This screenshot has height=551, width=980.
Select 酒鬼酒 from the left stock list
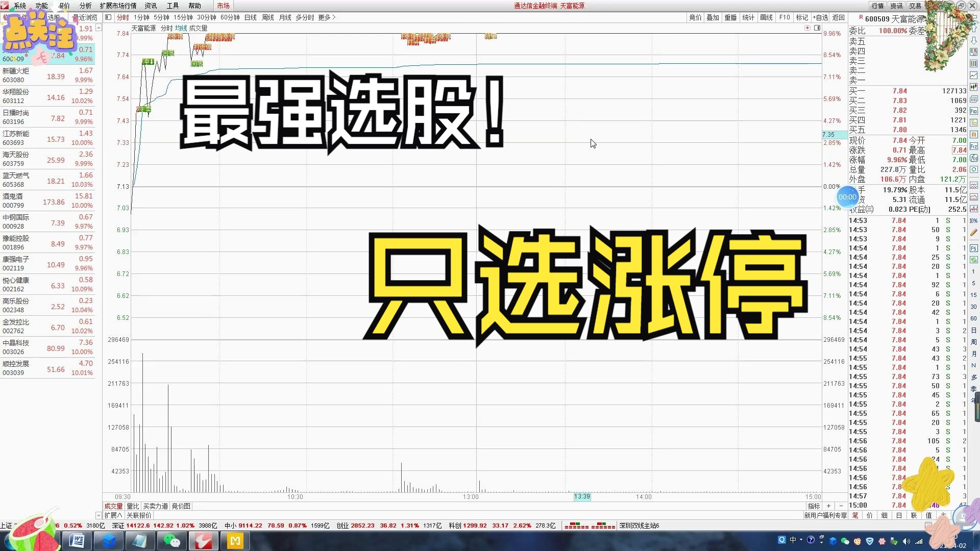click(31, 200)
